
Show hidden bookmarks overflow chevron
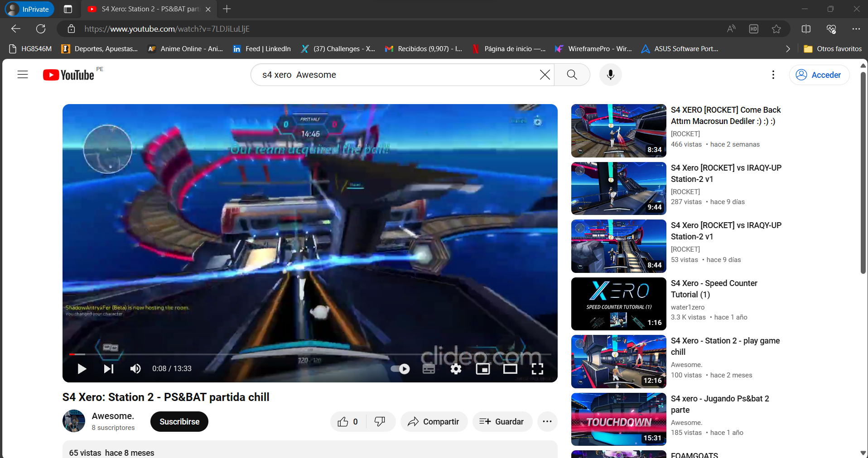click(788, 49)
